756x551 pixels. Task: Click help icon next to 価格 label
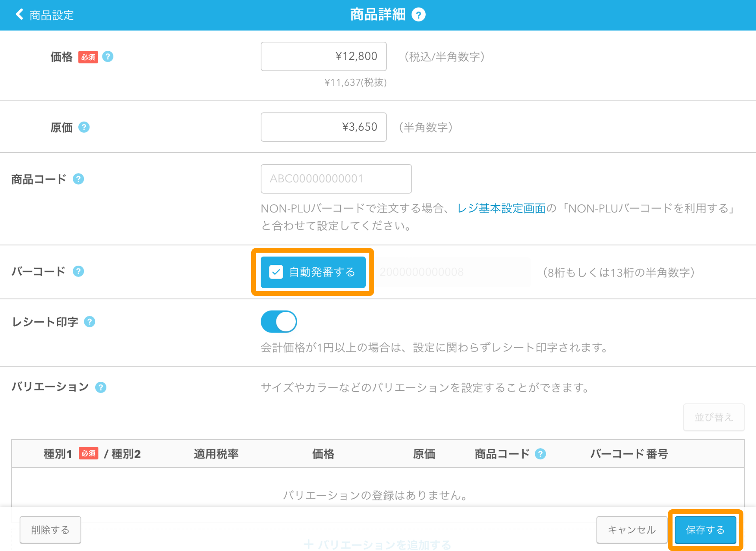click(107, 57)
